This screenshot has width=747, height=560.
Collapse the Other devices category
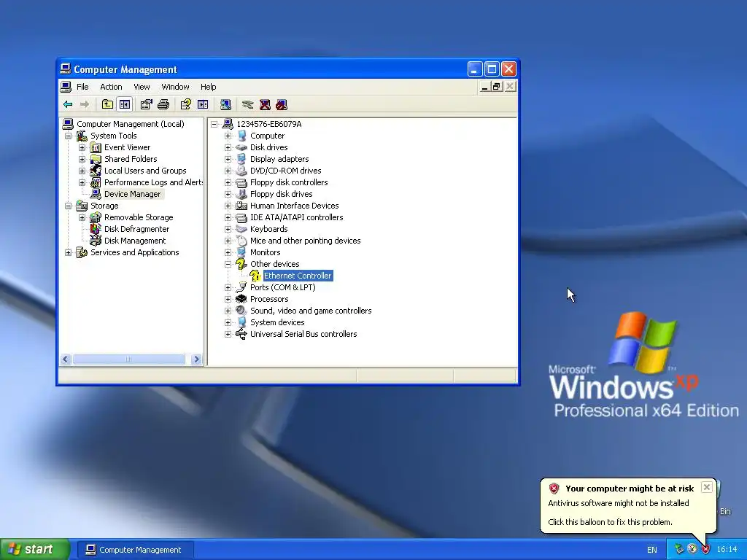(228, 264)
